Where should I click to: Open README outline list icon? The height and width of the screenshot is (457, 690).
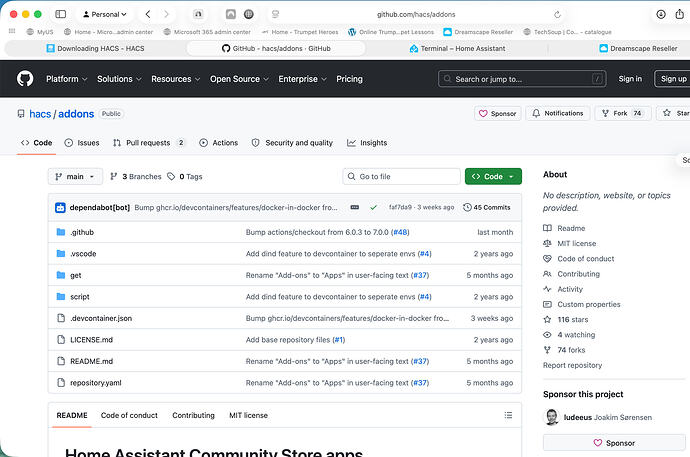[x=508, y=415]
